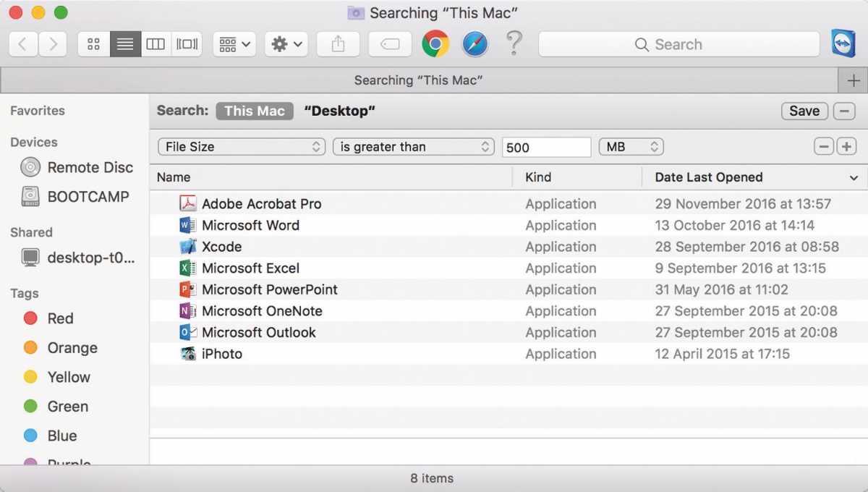Image resolution: width=868 pixels, height=492 pixels.
Task: Switch to icon view
Action: [93, 44]
